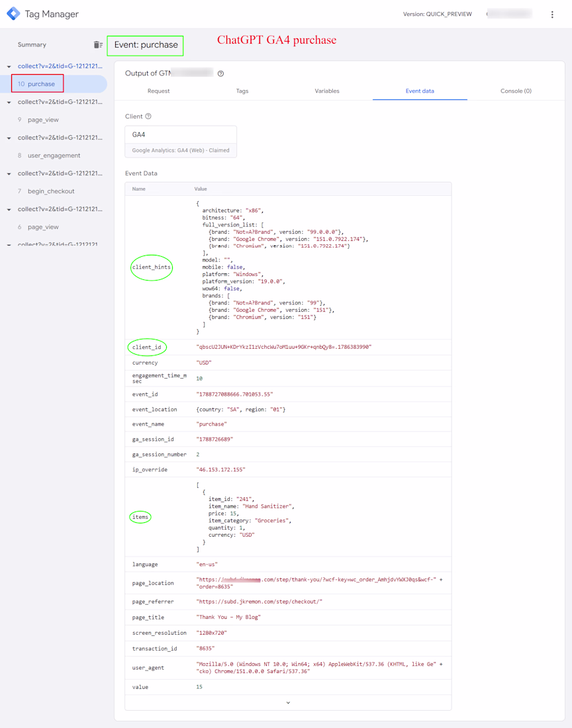Click the user_agent row name

tap(148, 668)
